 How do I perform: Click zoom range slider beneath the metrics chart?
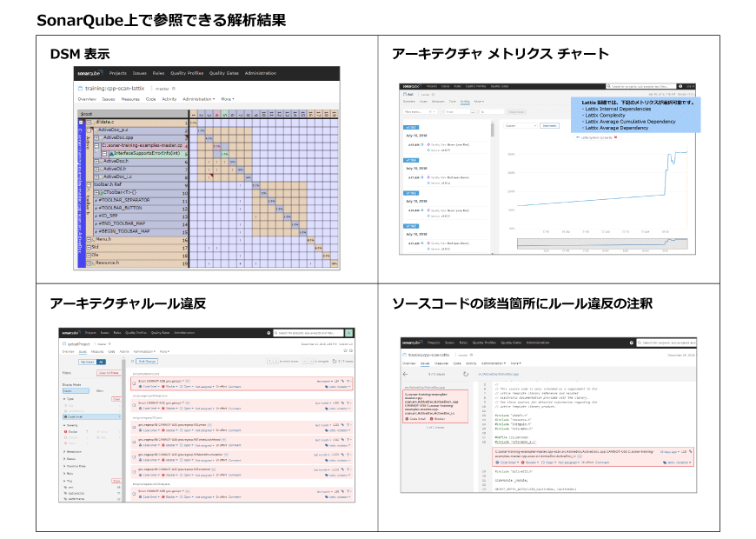[x=602, y=243]
